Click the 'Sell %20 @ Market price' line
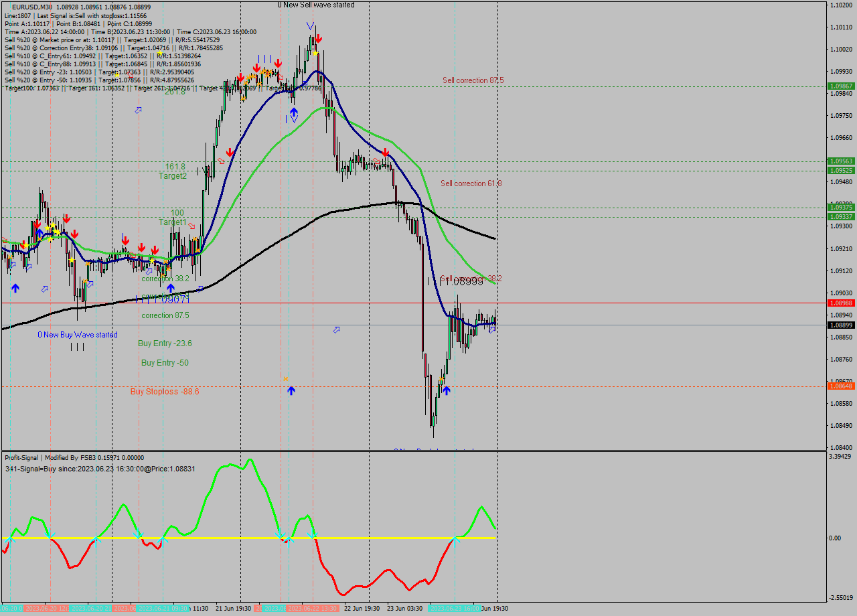 pyautogui.click(x=112, y=40)
